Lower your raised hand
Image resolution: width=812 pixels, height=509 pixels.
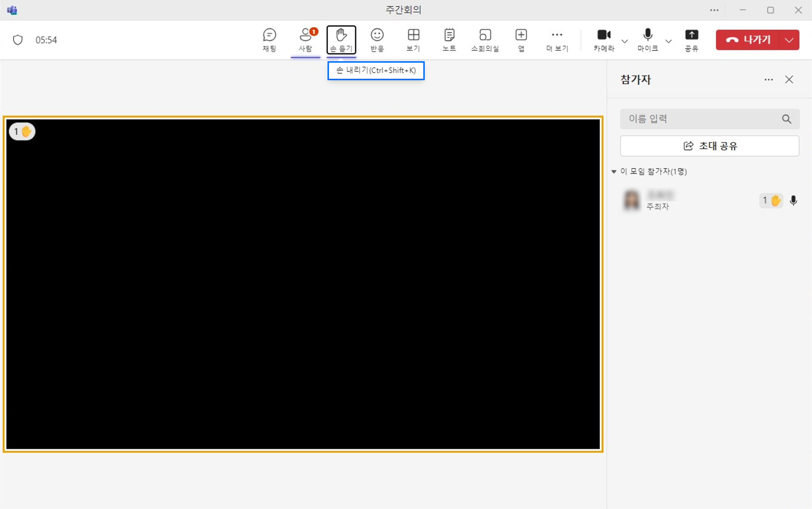pyautogui.click(x=341, y=39)
